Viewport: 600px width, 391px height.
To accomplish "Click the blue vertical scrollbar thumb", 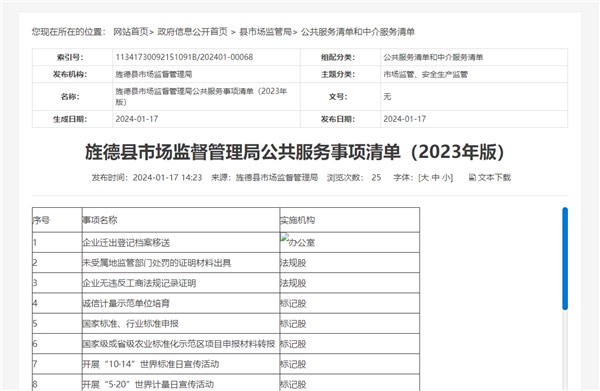I will [x=565, y=259].
